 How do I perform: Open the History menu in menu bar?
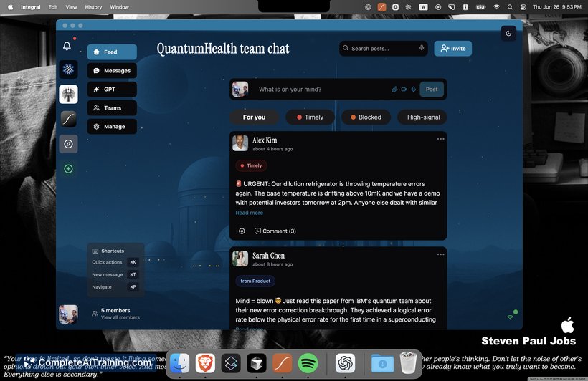[x=93, y=6]
